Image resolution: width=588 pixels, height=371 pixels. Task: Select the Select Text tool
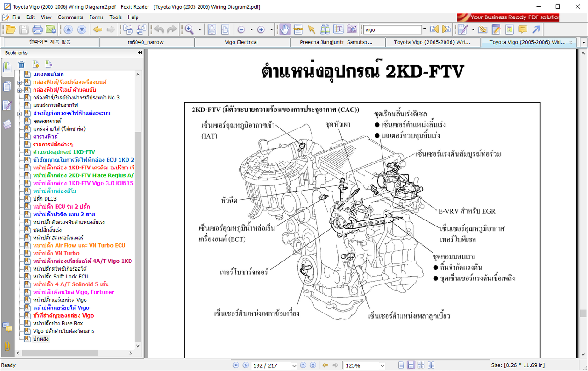(338, 29)
